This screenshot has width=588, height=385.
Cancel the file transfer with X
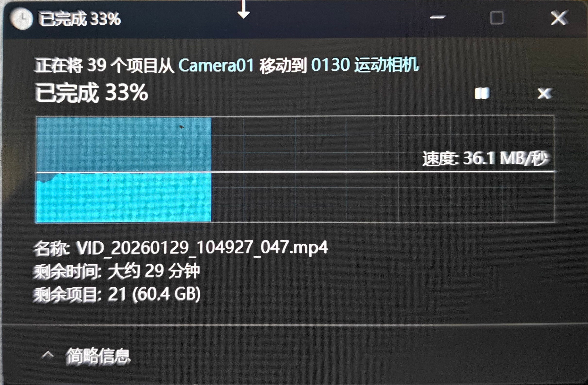point(545,94)
